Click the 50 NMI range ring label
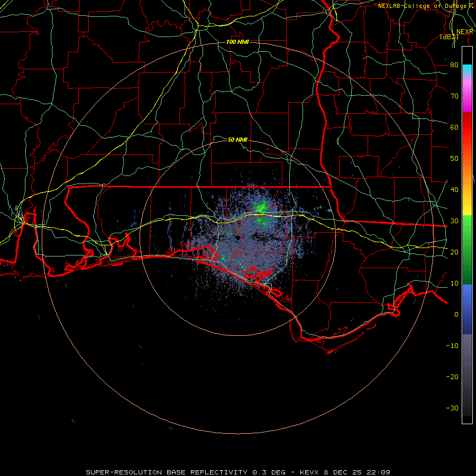476x476 pixels. (x=237, y=140)
